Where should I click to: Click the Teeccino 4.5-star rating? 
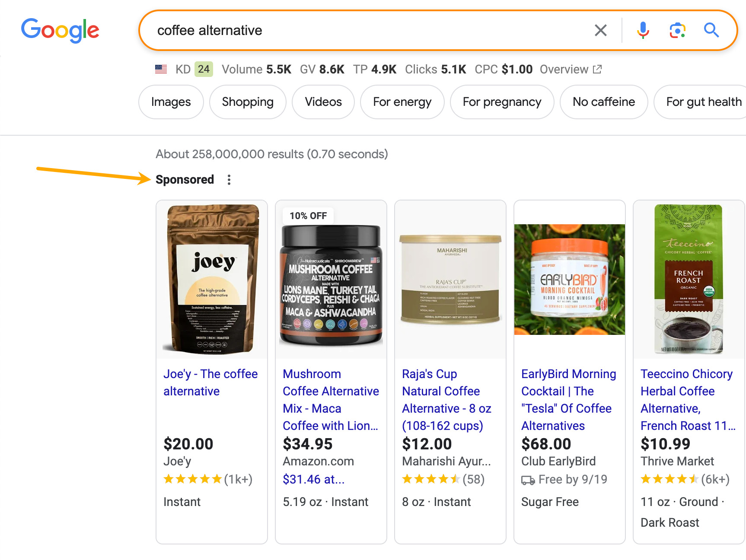(669, 479)
